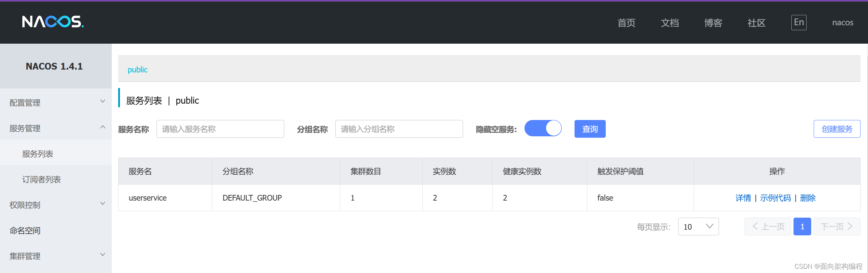Open 示例代码 for userservice
Image resolution: width=868 pixels, height=273 pixels.
(x=775, y=198)
